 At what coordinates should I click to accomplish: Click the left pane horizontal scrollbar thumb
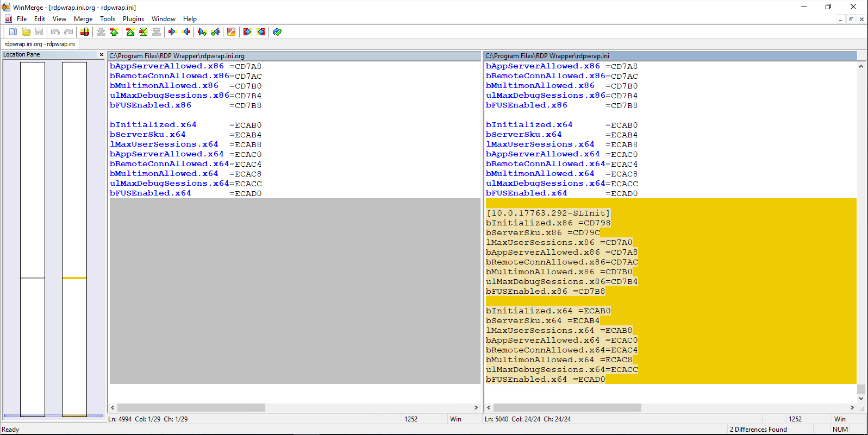point(191,407)
